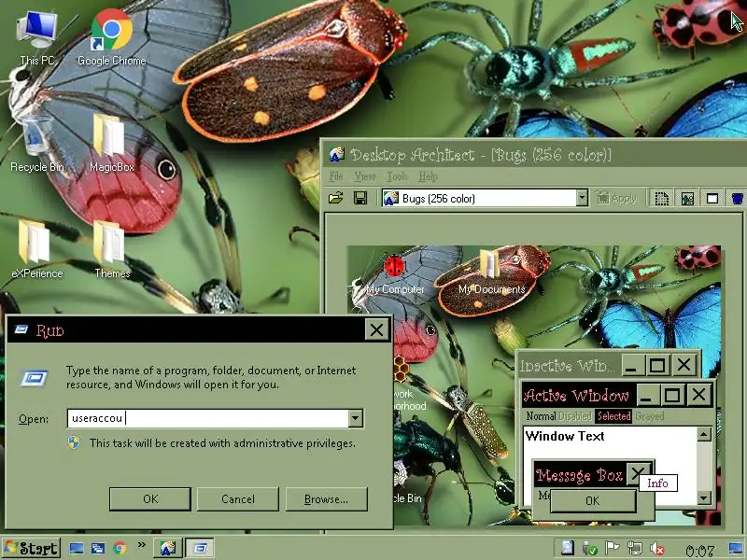Click the scroll down arrow in Active Window preview
This screenshot has width=747, height=560.
(704, 498)
